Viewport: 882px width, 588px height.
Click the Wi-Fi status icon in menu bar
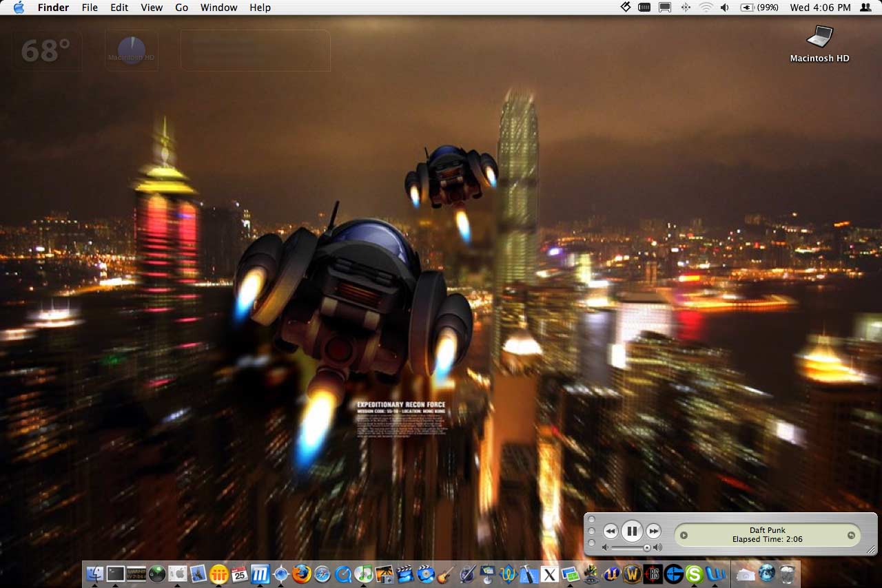click(x=706, y=8)
